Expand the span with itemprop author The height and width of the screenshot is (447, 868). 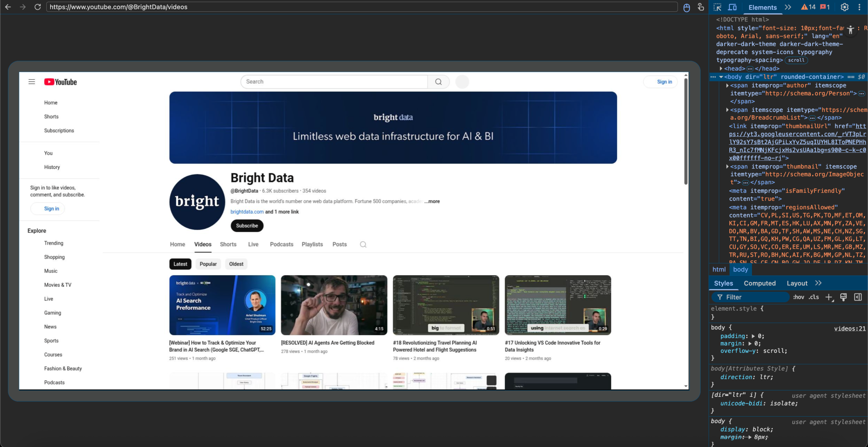727,85
